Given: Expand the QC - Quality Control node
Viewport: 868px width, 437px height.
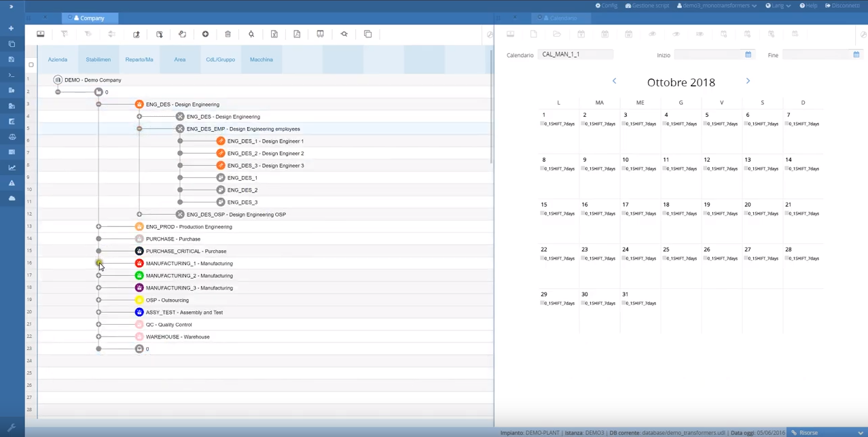Looking at the screenshot, I should click(98, 325).
